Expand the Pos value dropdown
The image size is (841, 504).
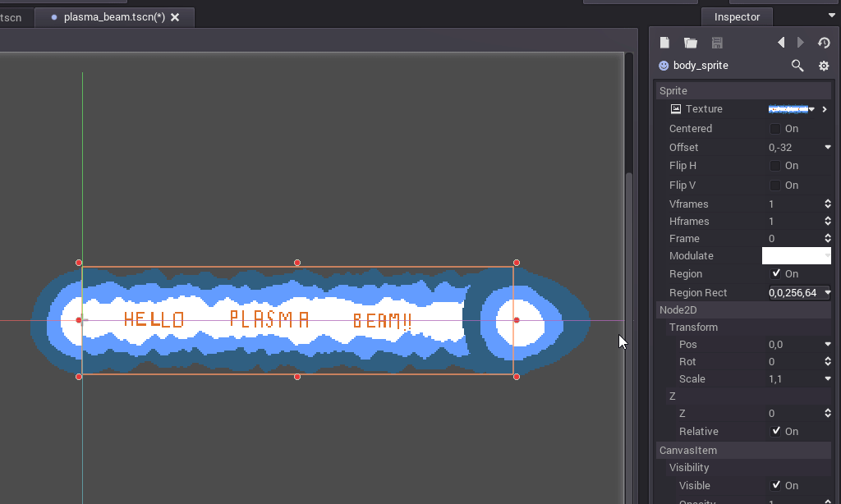pos(828,344)
